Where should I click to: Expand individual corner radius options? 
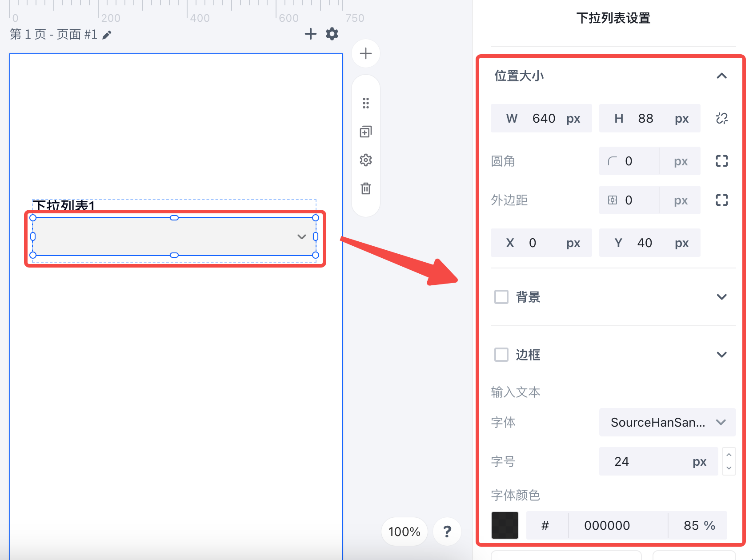722,161
